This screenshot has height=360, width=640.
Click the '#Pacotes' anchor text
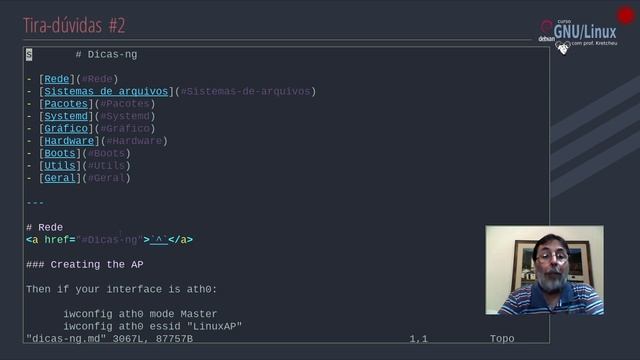(125, 104)
